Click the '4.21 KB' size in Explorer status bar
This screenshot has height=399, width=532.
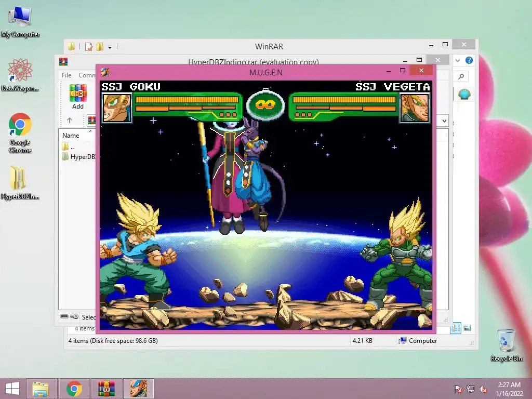click(362, 341)
